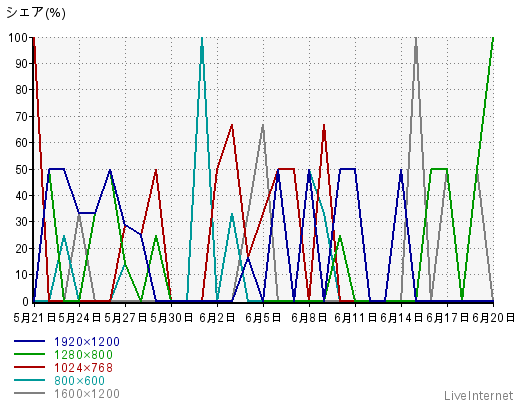Click the gray 1600×1200 legend line swatch
The width and height of the screenshot is (520, 405).
tap(29, 393)
